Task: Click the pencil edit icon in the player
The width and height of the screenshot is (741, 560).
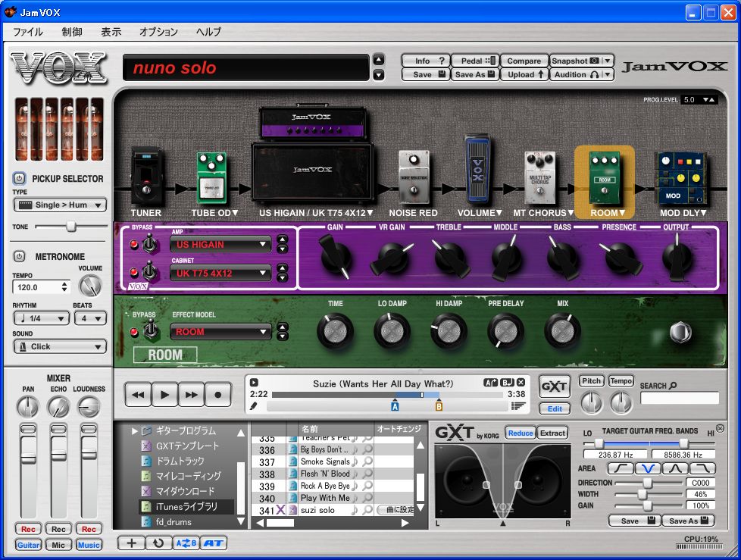Action: pyautogui.click(x=254, y=406)
